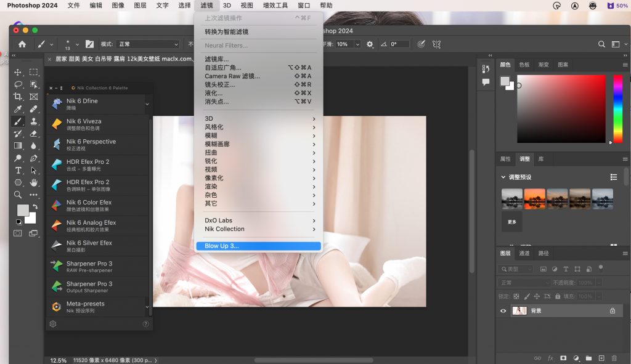Activate the Clone Stamp tool
Viewport: 631px width, 364px height.
[x=33, y=121]
